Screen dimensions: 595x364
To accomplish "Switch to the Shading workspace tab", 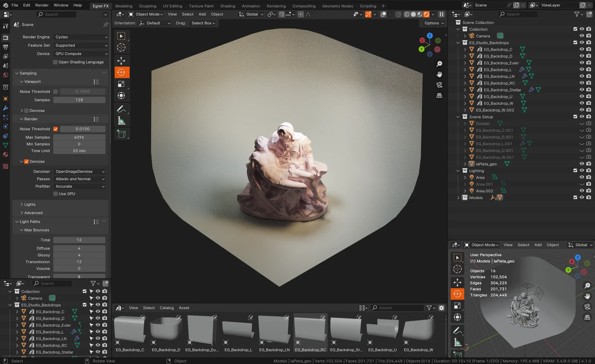I will pyautogui.click(x=227, y=6).
